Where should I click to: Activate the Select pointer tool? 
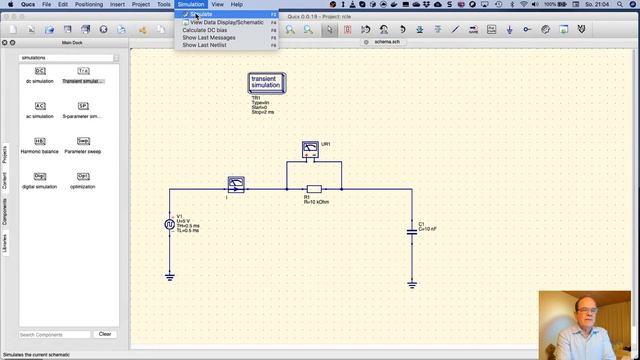pos(329,29)
